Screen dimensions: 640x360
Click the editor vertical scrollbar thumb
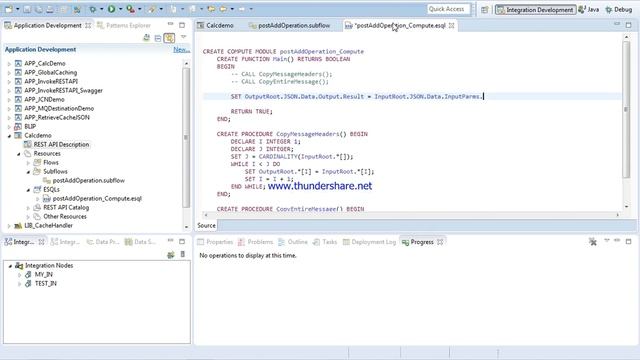tap(626, 109)
